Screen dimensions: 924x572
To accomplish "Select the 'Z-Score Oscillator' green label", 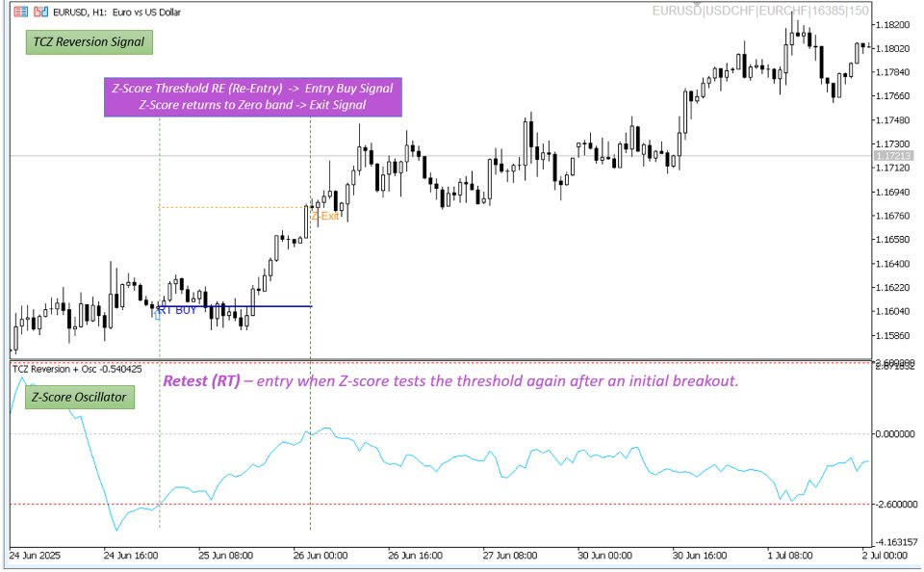I will pyautogui.click(x=79, y=397).
